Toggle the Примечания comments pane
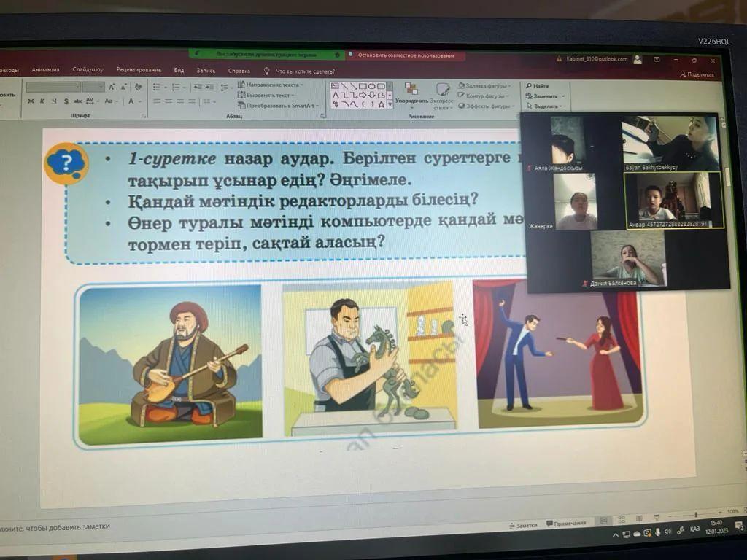 coord(566,524)
